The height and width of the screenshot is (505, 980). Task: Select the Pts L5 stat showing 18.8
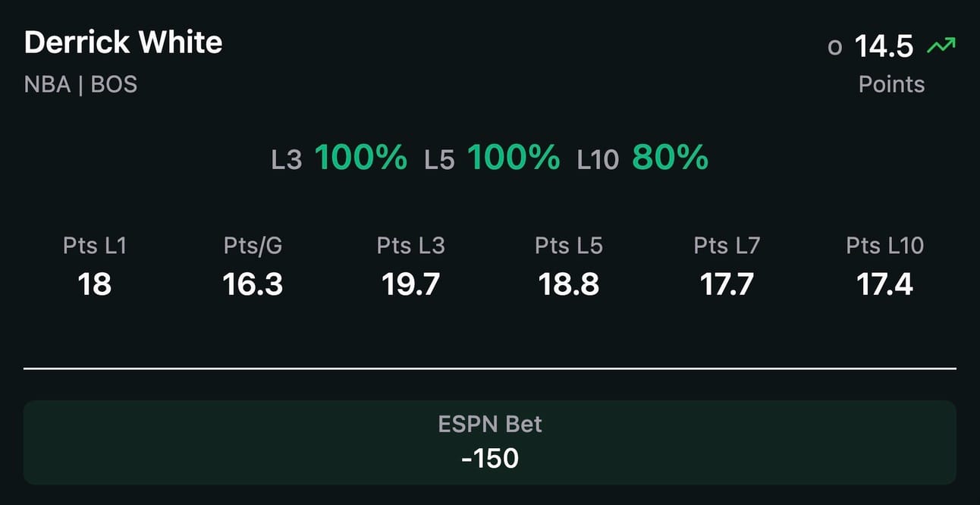[569, 265]
